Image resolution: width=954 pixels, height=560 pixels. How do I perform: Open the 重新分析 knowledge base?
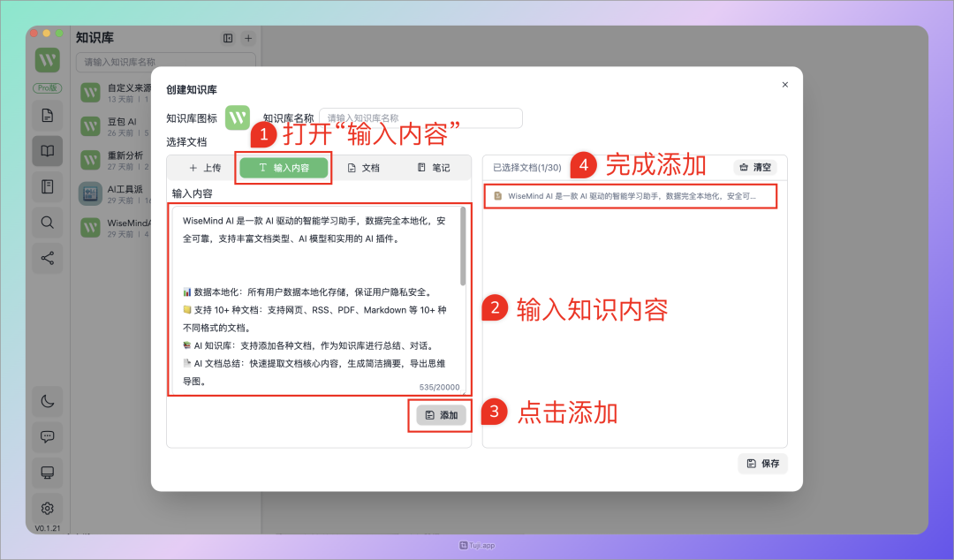[117, 161]
